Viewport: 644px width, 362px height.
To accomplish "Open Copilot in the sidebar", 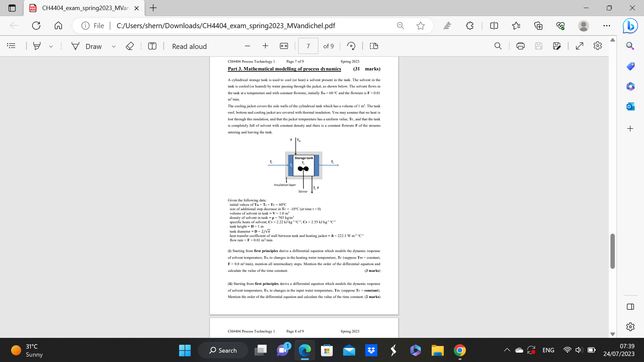I will click(630, 25).
